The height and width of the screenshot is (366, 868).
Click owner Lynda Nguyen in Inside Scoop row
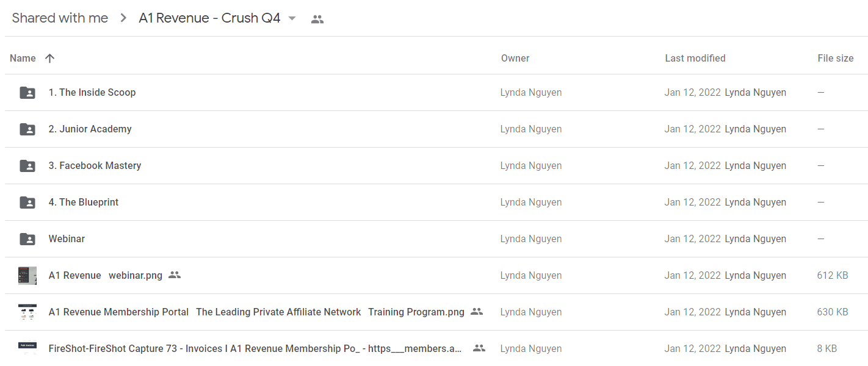click(x=531, y=93)
